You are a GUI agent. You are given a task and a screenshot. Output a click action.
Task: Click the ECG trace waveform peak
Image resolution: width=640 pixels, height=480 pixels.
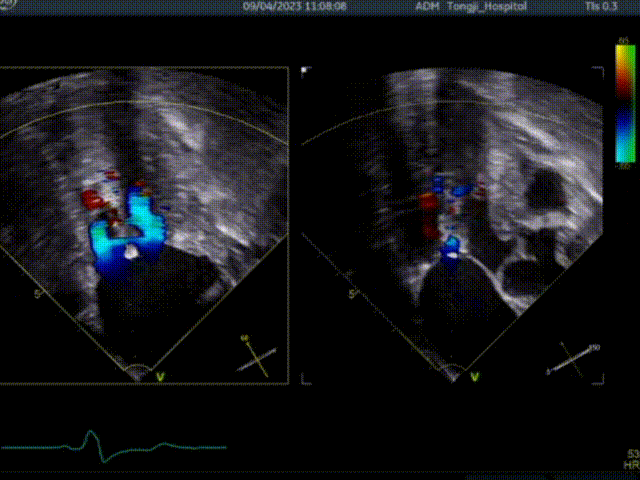click(92, 434)
